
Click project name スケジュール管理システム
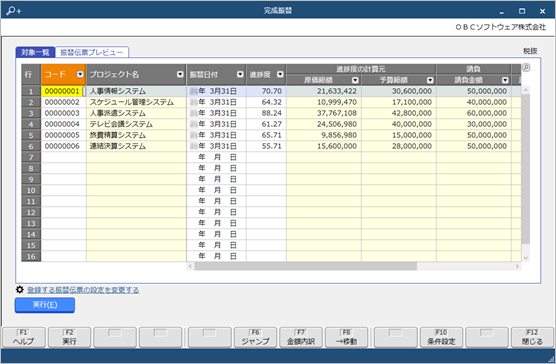click(x=132, y=102)
